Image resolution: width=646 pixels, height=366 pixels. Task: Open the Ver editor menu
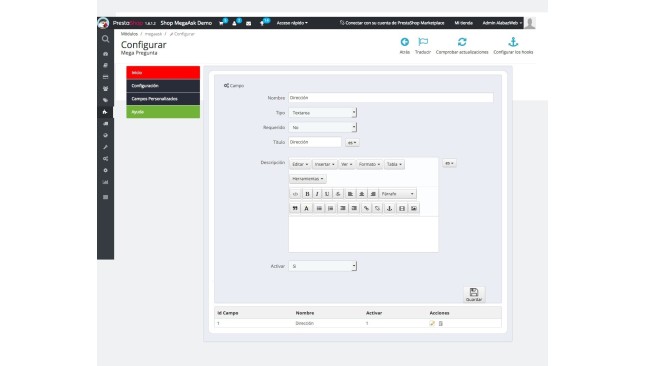point(346,164)
